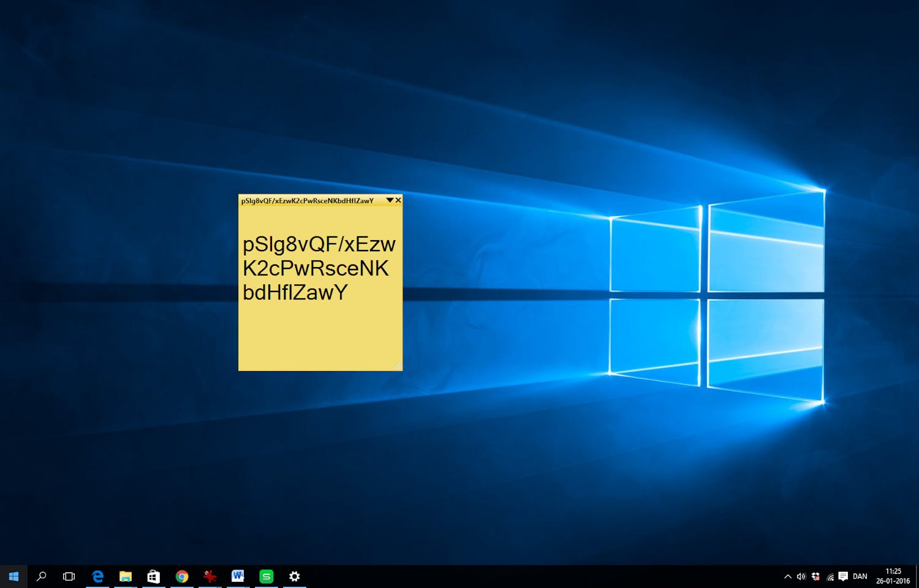Screen dimensions: 919x588
Task: Click the sticky note resize grip corner
Action: point(398,366)
